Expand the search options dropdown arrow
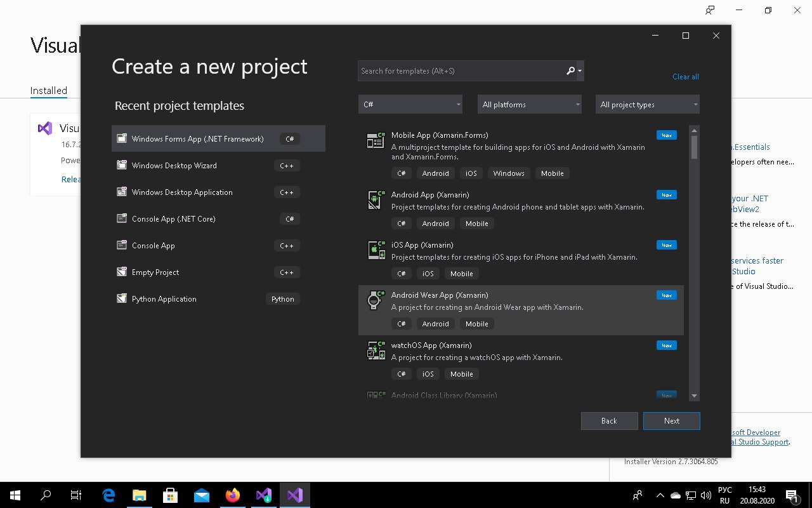 pyautogui.click(x=580, y=71)
